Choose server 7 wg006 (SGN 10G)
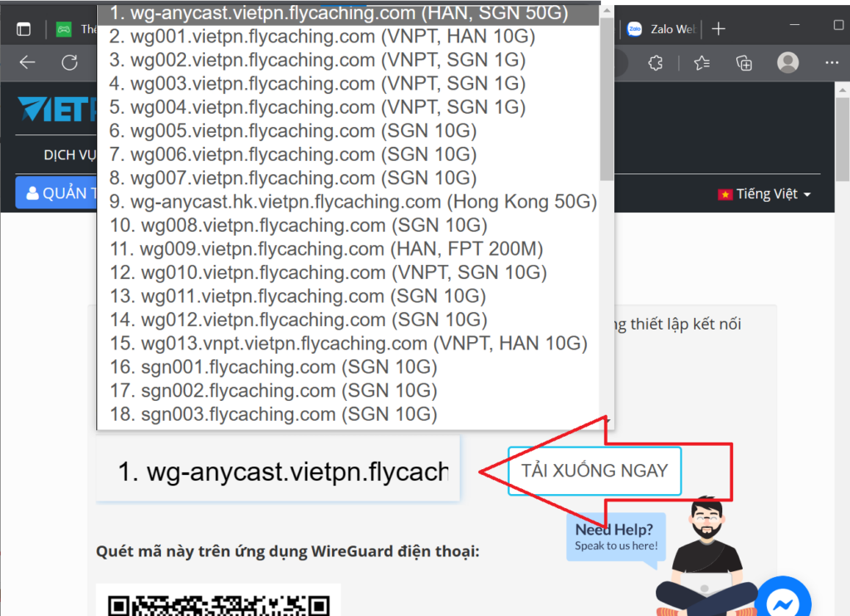This screenshot has width=850, height=616. 348,154
